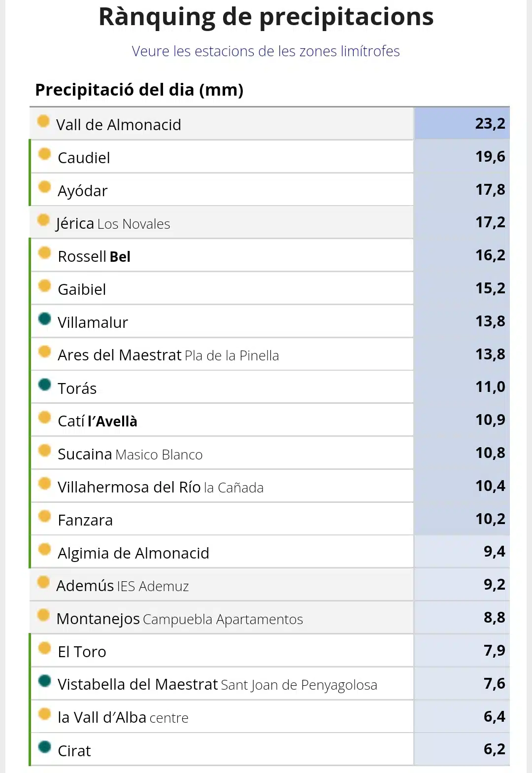Click the 9,4 value for Algimia de Almonacid
This screenshot has height=773, width=532.
(x=462, y=552)
